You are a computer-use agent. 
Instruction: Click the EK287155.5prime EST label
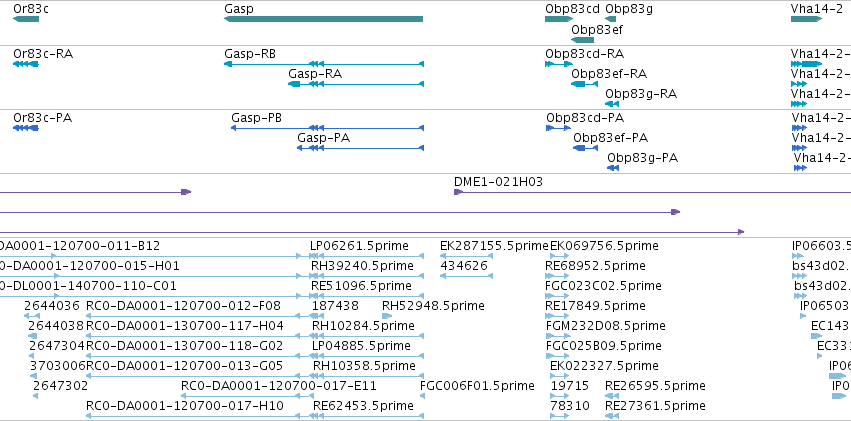click(x=494, y=246)
